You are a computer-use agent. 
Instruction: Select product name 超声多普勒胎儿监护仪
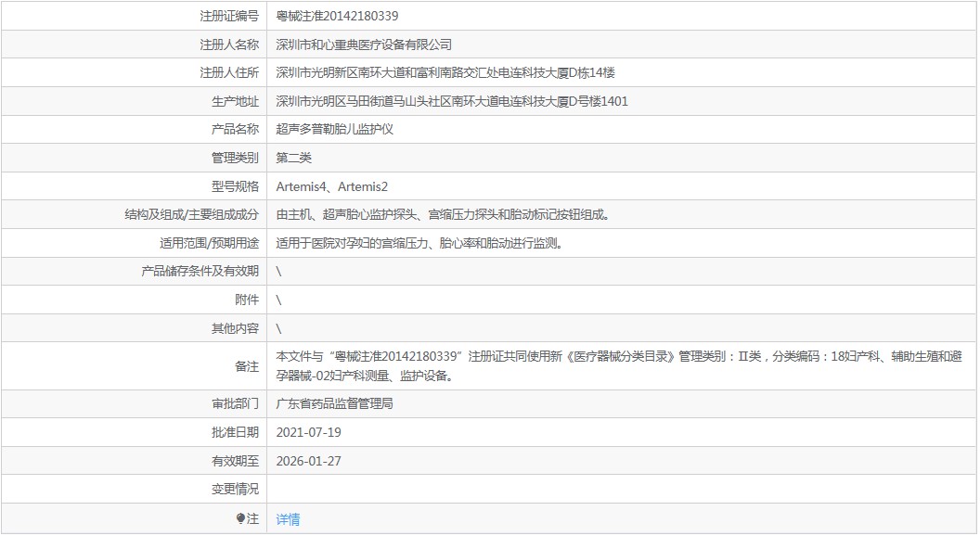pos(334,129)
